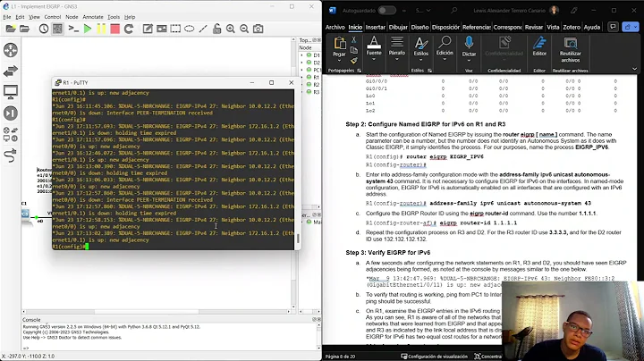Select R2 in the Topology Summary list
This screenshot has height=361, width=644.
coord(317,85)
